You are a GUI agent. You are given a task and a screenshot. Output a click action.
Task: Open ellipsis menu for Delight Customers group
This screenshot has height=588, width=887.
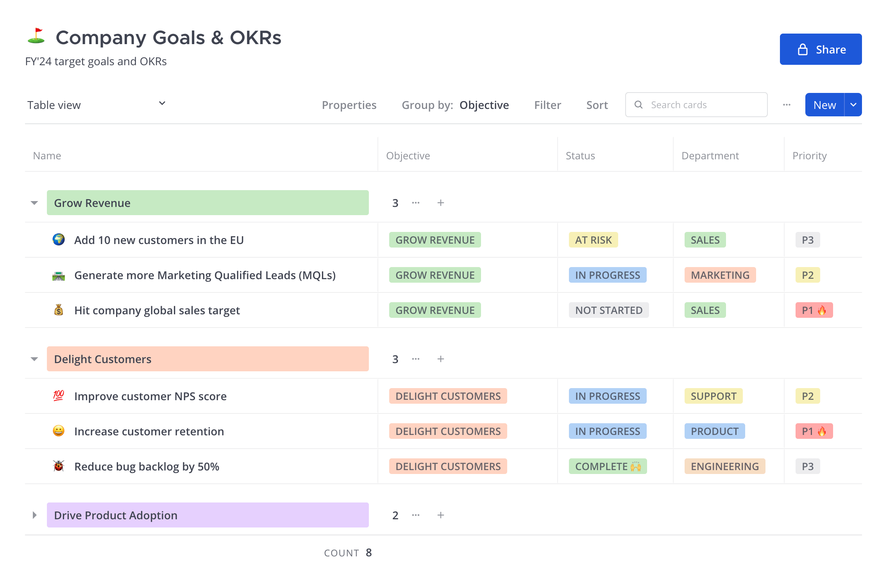pos(416,359)
